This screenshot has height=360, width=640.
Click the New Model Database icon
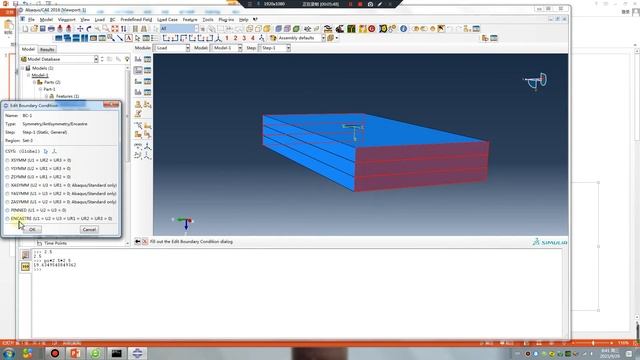pos(25,29)
